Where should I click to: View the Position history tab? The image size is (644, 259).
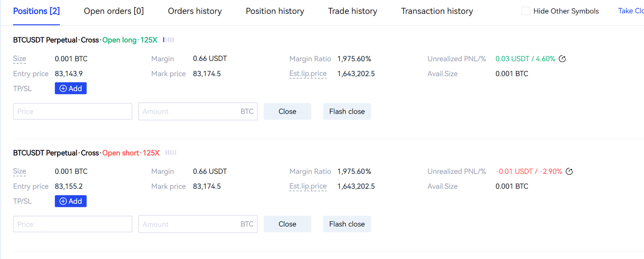pyautogui.click(x=275, y=11)
